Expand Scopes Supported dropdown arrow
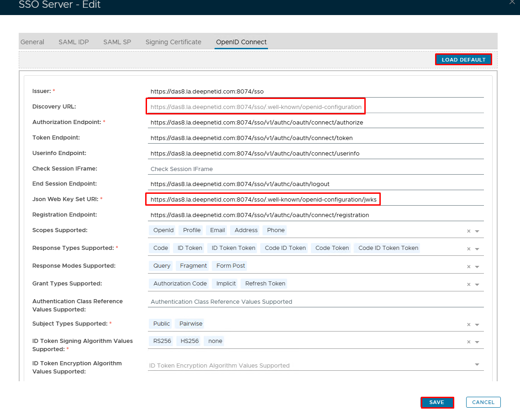Screen dimensions: 520x420 click(477, 231)
